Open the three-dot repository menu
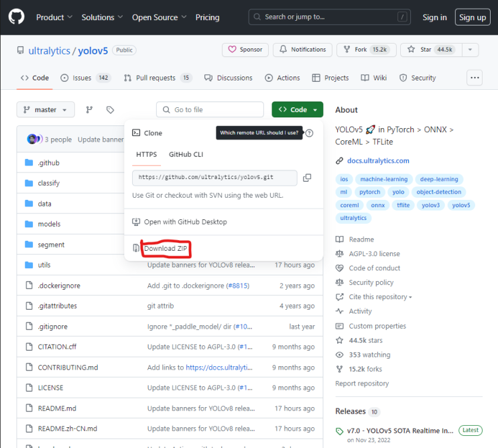 coord(475,78)
